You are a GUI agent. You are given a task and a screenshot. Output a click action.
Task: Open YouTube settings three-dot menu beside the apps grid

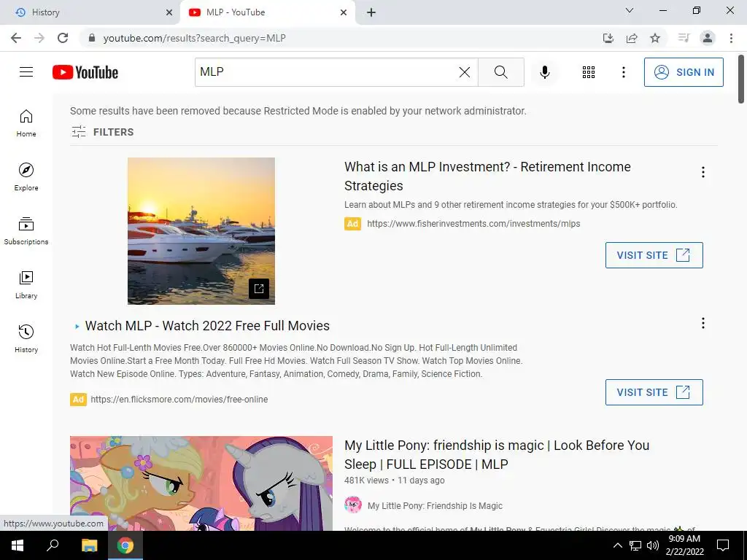[623, 72]
